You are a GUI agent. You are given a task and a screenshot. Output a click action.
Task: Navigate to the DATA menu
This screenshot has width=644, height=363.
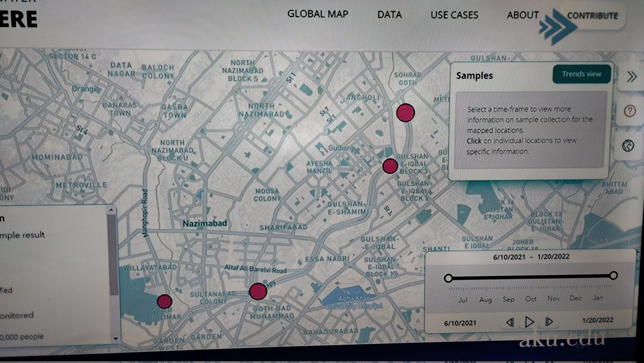point(390,15)
